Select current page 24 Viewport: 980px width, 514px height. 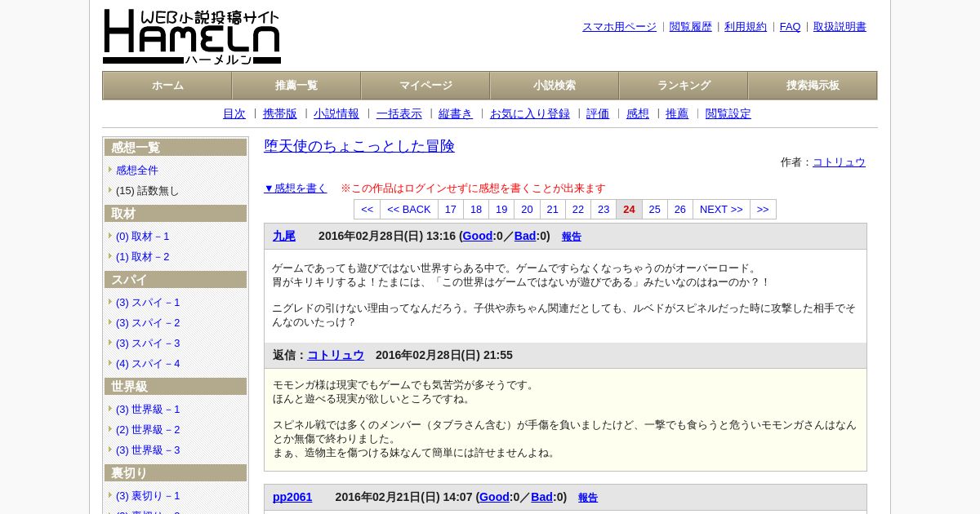tap(629, 210)
